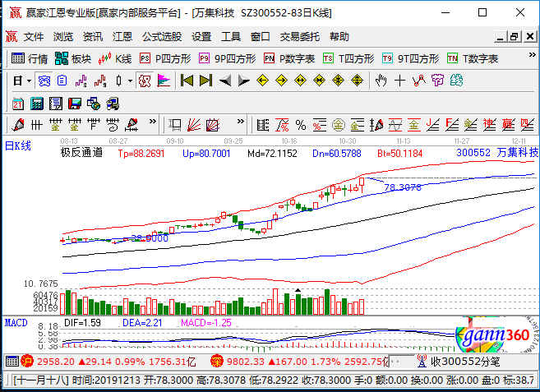Open the 行情 quotes view

click(30, 58)
